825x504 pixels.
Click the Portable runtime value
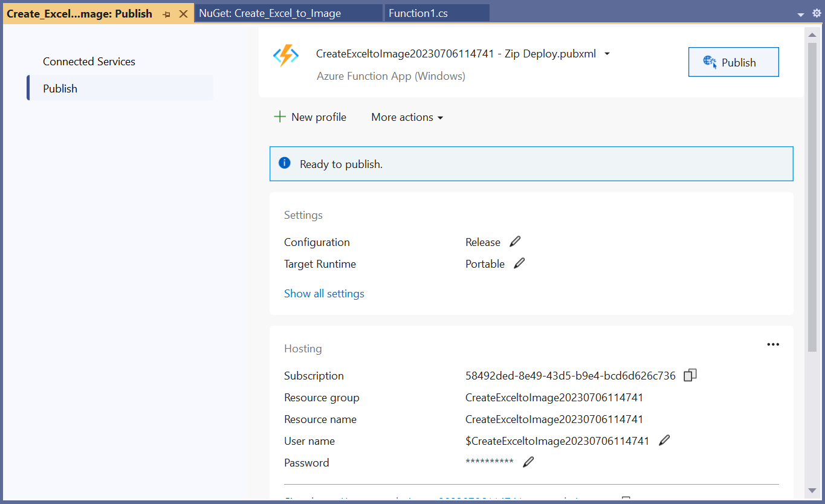pos(485,263)
